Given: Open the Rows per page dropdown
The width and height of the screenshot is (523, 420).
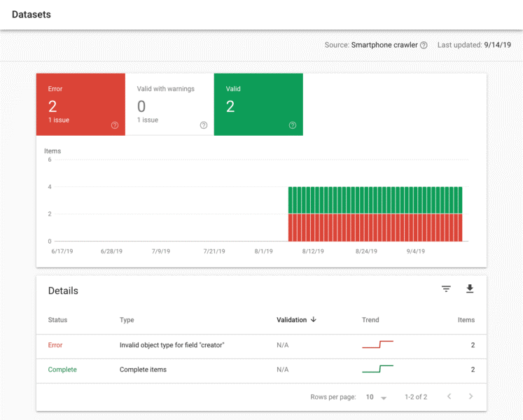Looking at the screenshot, I should pos(376,398).
